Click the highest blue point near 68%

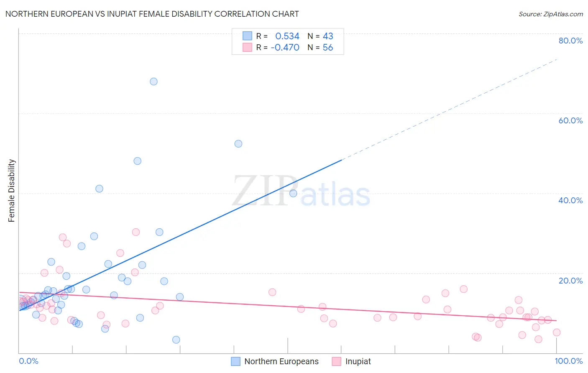(153, 82)
